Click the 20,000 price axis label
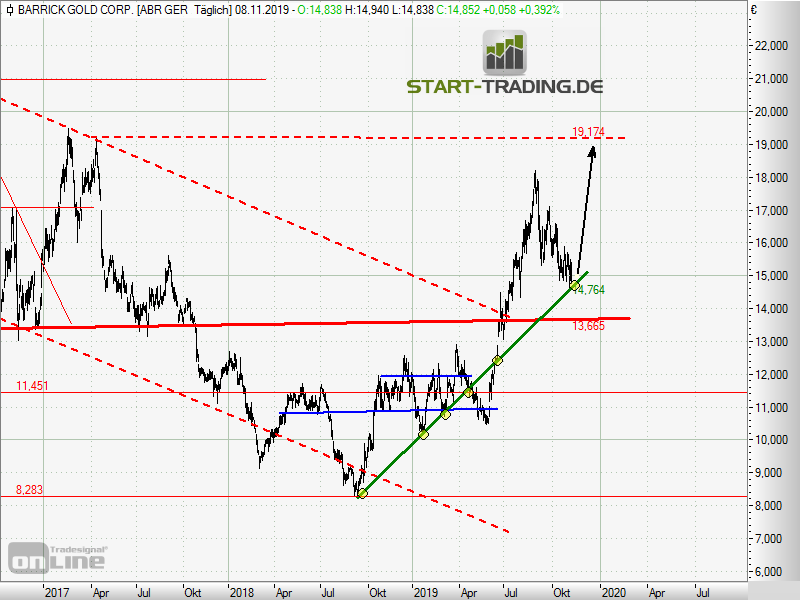Screen dimensions: 800x600 click(x=771, y=112)
